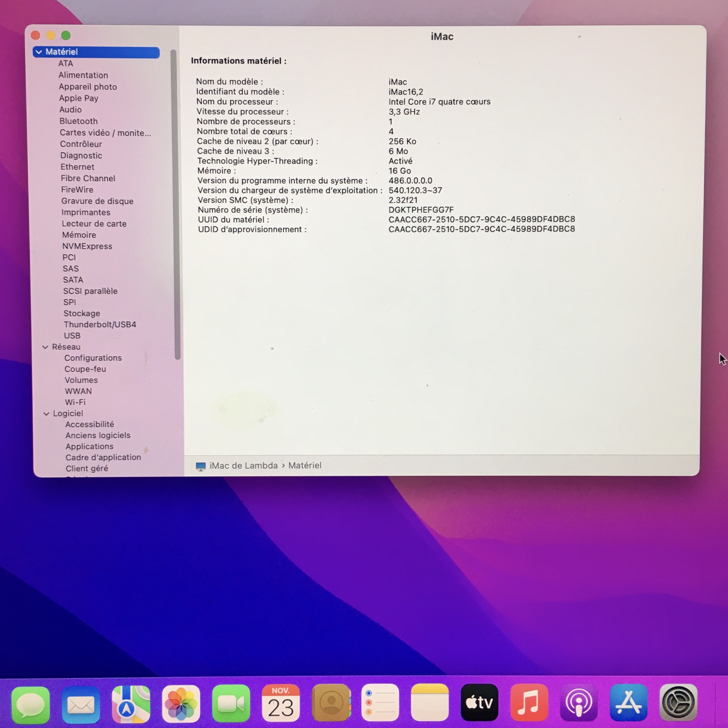
Task: Select Apple Pay hardware entry
Action: (79, 98)
